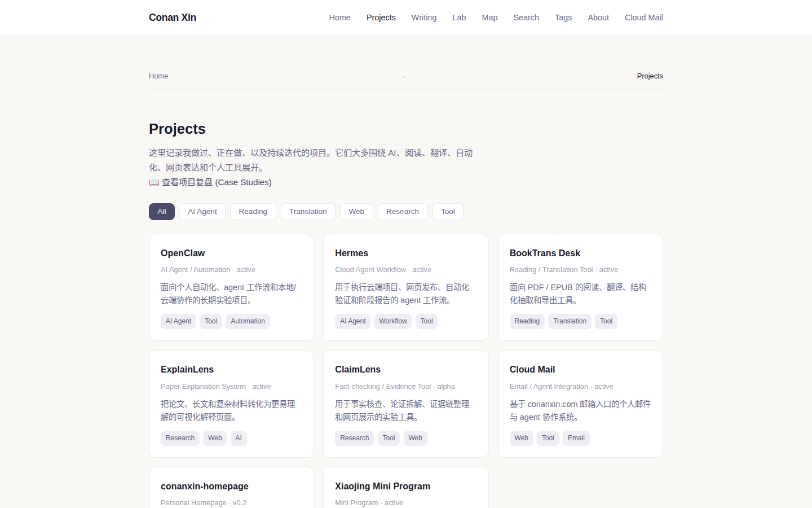812x508 pixels.
Task: Click 'Fact-checking / Evidence Tool · alpha' subtitle
Action: coord(395,387)
